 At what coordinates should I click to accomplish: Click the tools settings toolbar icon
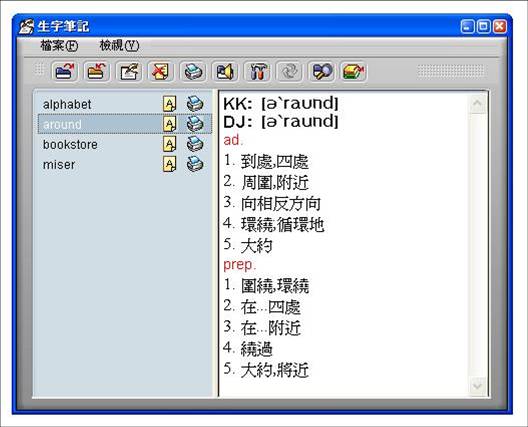coord(257,71)
